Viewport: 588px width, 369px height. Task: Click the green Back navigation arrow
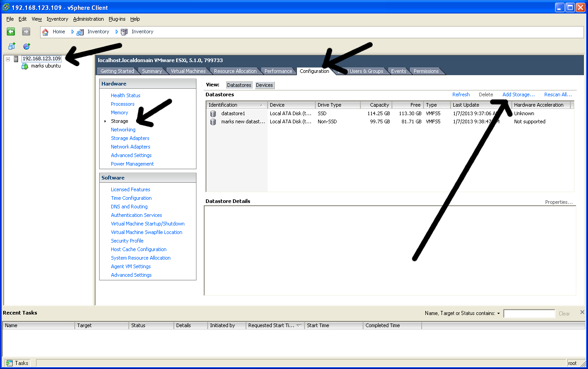click(11, 31)
